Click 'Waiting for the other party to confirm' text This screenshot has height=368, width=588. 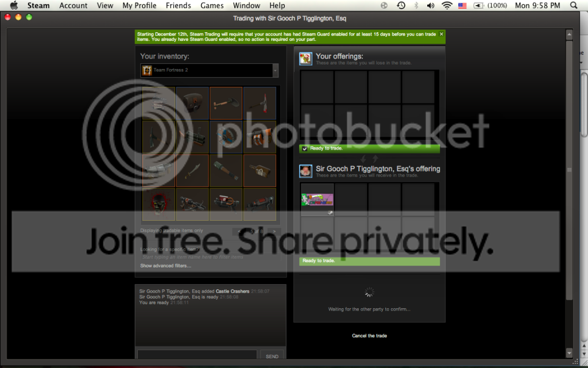tap(369, 309)
